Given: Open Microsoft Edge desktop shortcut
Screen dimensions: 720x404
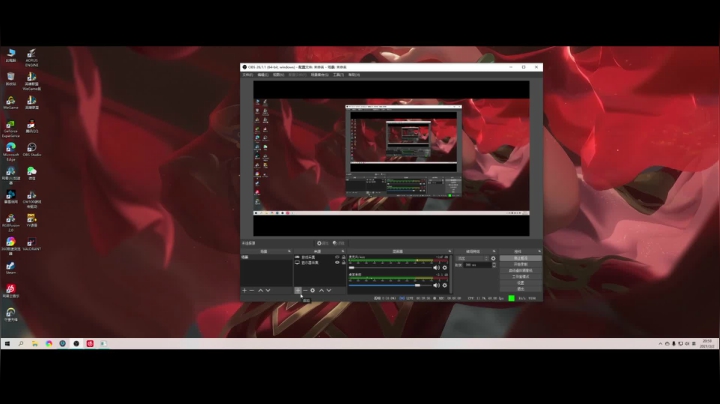Looking at the screenshot, I should (11, 151).
